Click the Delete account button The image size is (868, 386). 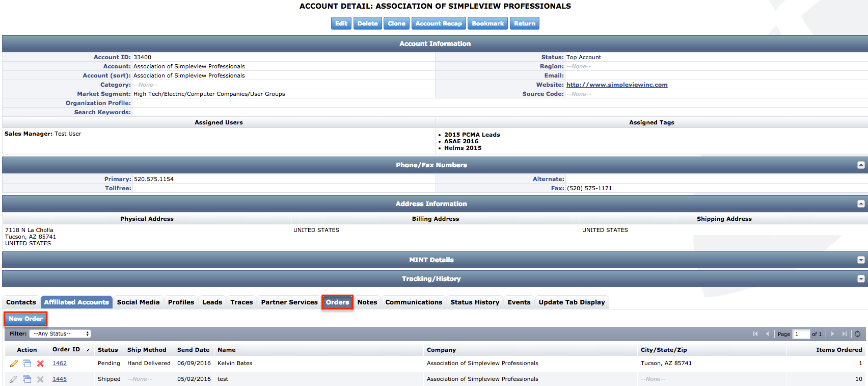(368, 23)
